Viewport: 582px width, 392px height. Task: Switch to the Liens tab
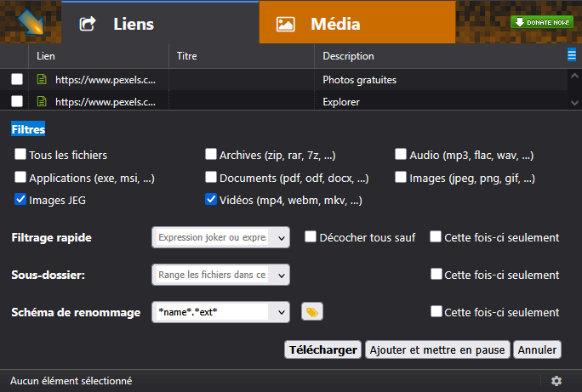click(117, 24)
